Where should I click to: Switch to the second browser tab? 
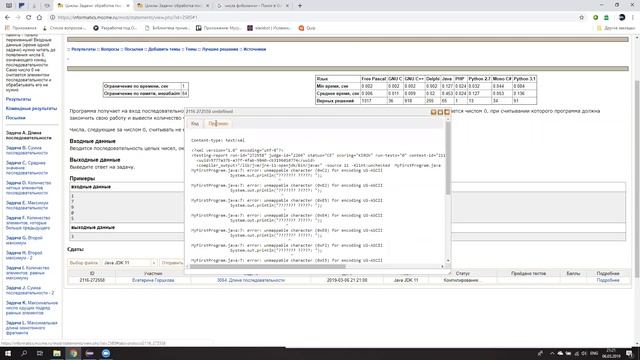click(x=173, y=6)
